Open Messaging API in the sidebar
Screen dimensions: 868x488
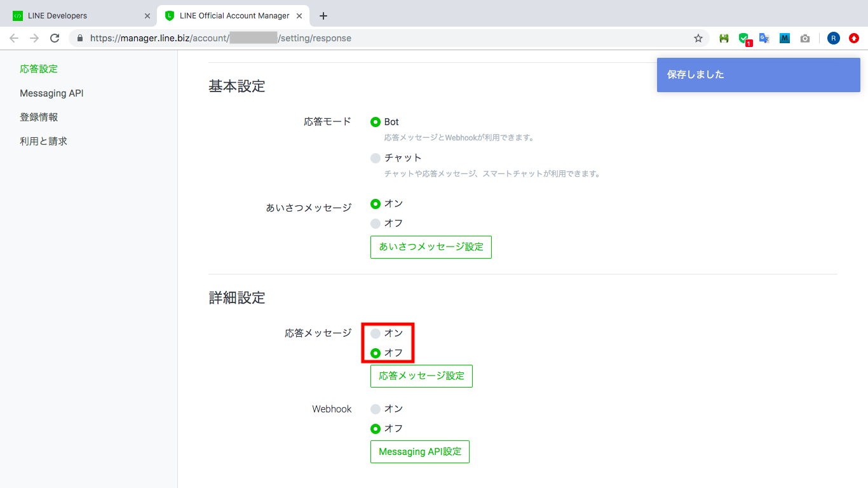(51, 93)
